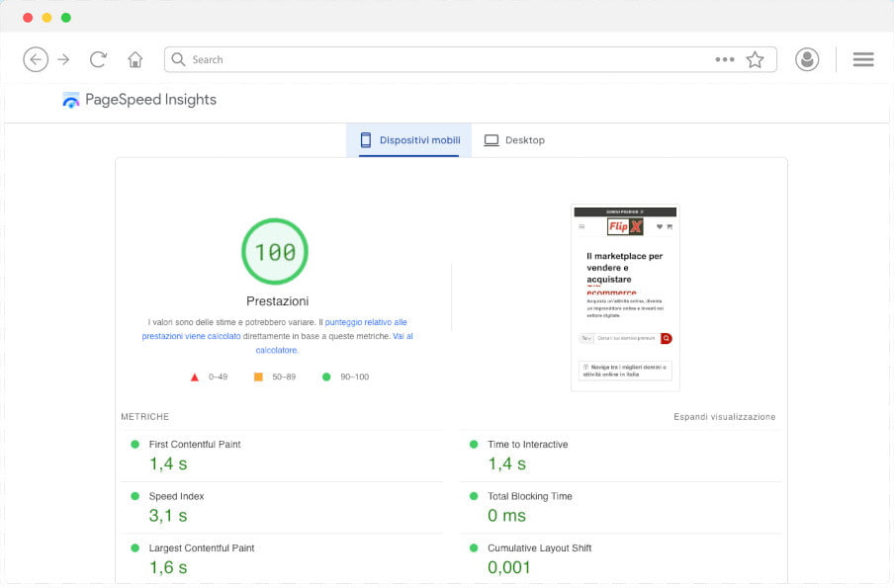Open the 'punteggio relativo alle prestazioni' link
The width and height of the screenshot is (894, 588).
[x=366, y=322]
